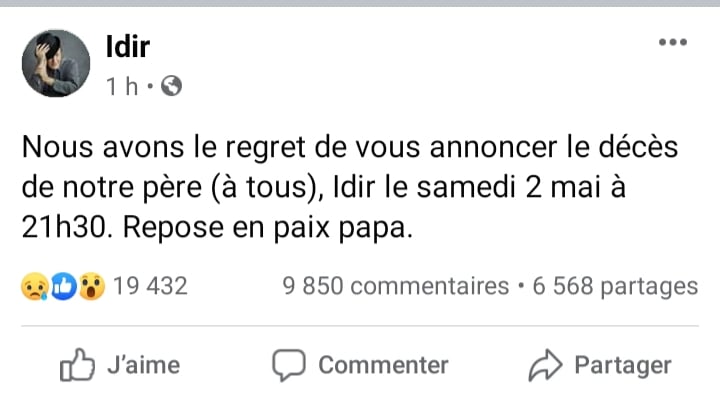Image resolution: width=720 pixels, height=398 pixels.
Task: Open Idir's profile picture
Action: [x=56, y=63]
